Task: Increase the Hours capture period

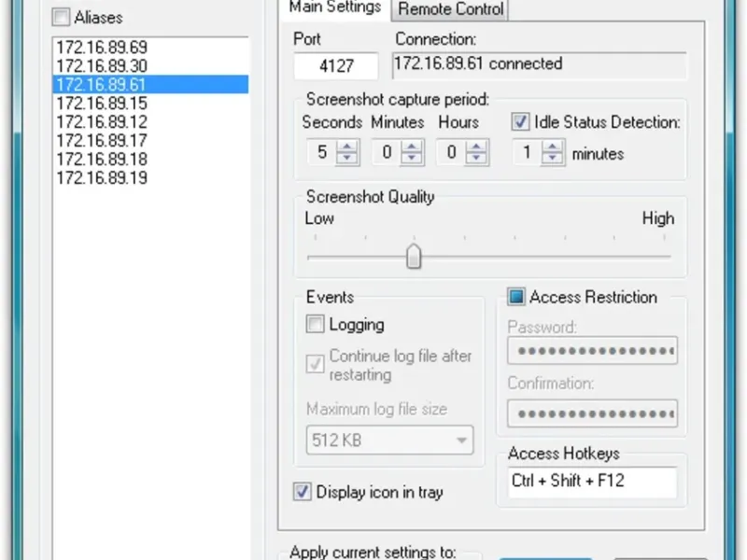Action: pyautogui.click(x=476, y=147)
